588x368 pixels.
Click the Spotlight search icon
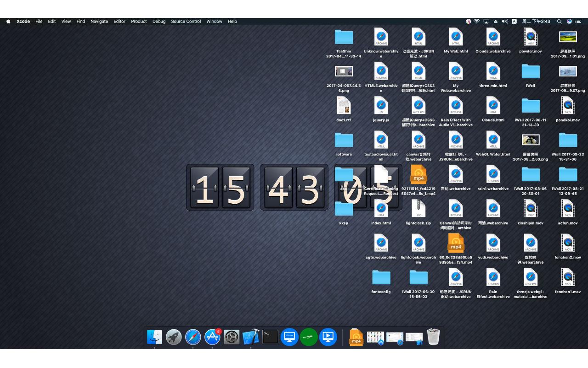click(560, 21)
